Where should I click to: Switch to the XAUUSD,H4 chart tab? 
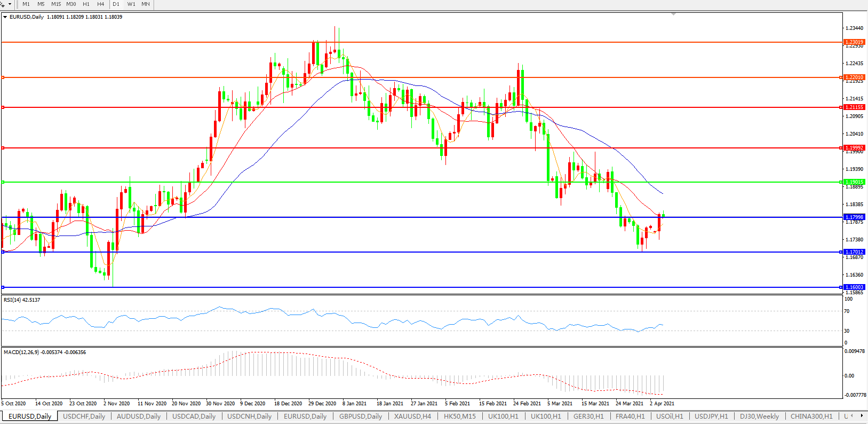(412, 417)
